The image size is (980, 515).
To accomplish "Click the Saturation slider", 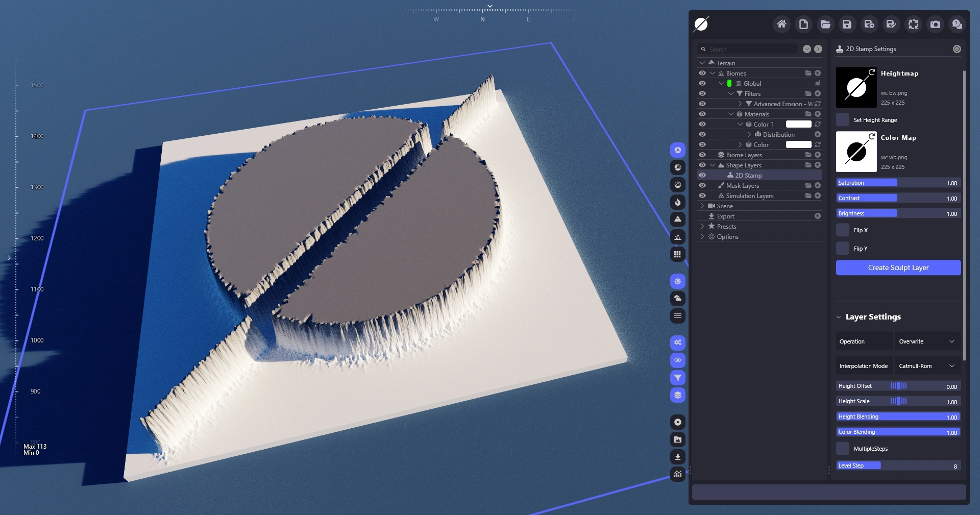I will pyautogui.click(x=898, y=183).
